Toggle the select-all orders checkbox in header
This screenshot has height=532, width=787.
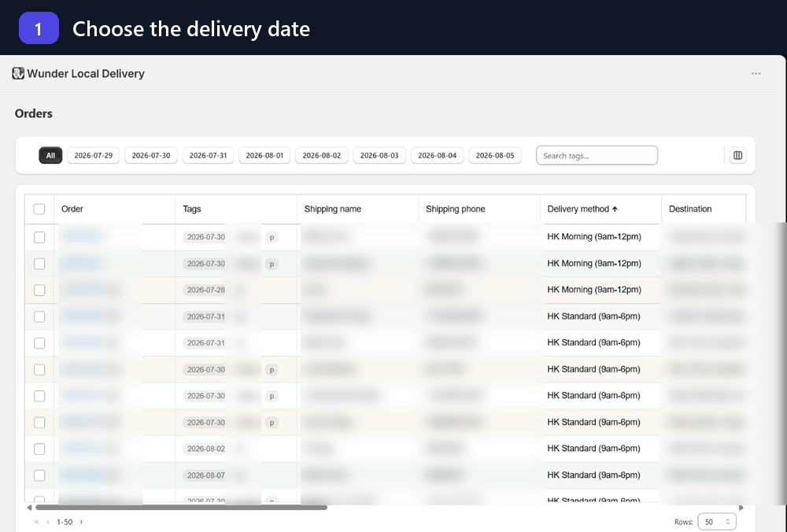tap(39, 209)
